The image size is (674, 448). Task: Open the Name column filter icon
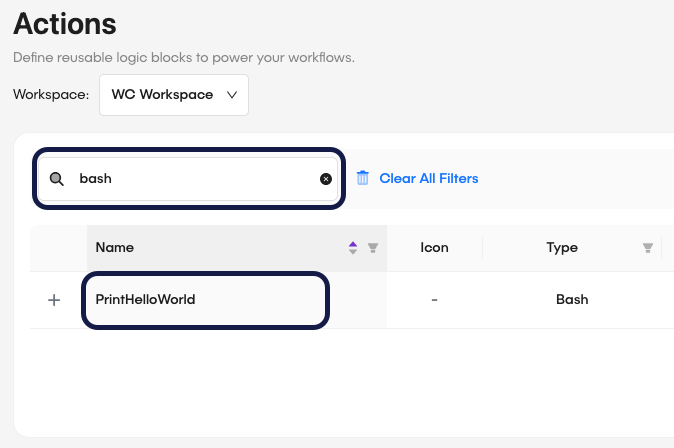click(x=372, y=248)
